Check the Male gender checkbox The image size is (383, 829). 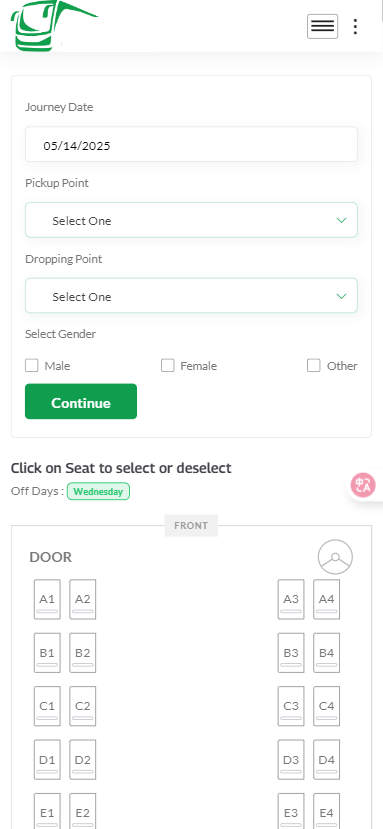(x=32, y=365)
